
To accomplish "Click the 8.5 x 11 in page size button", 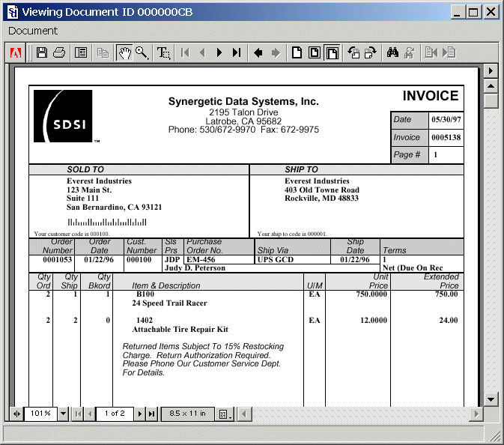I will pyautogui.click(x=187, y=414).
